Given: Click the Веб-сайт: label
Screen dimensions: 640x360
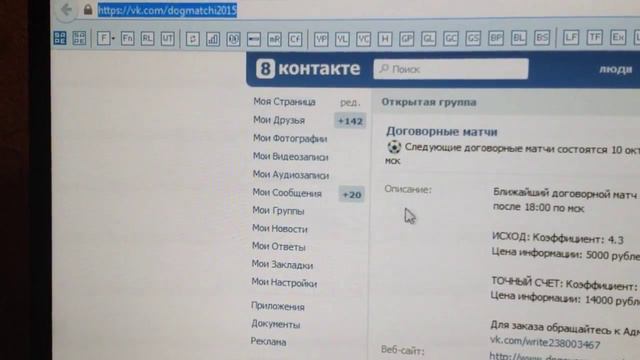Looking at the screenshot, I should pos(402,350).
